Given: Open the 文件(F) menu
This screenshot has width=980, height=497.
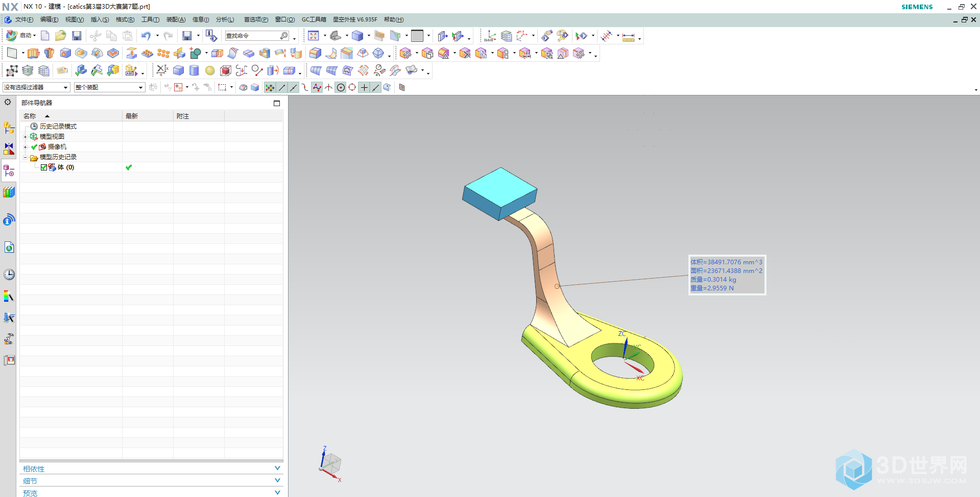Looking at the screenshot, I should (x=24, y=19).
